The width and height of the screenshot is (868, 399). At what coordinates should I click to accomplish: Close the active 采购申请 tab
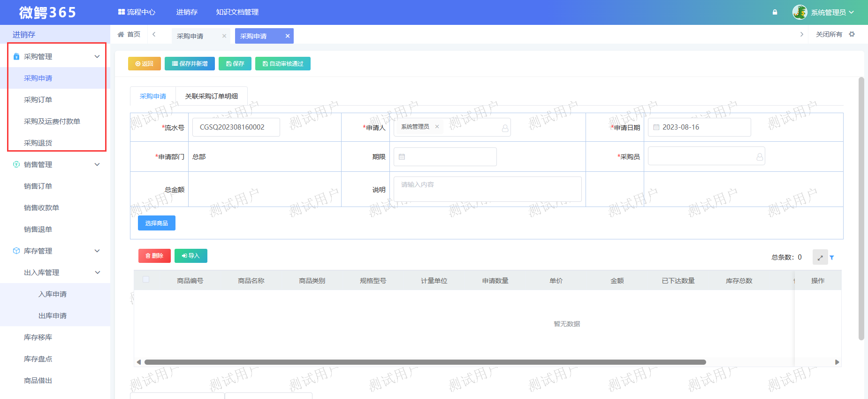[x=288, y=36]
